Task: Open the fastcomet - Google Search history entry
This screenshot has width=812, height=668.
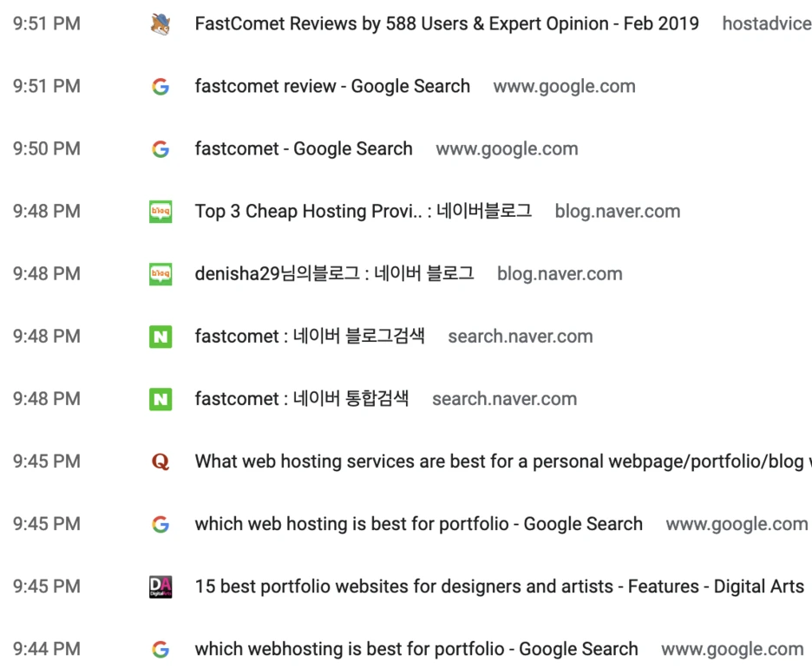Action: tap(304, 148)
